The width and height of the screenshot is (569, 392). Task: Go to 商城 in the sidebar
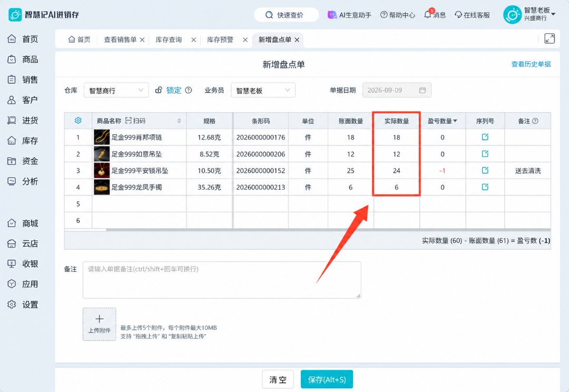pos(23,223)
